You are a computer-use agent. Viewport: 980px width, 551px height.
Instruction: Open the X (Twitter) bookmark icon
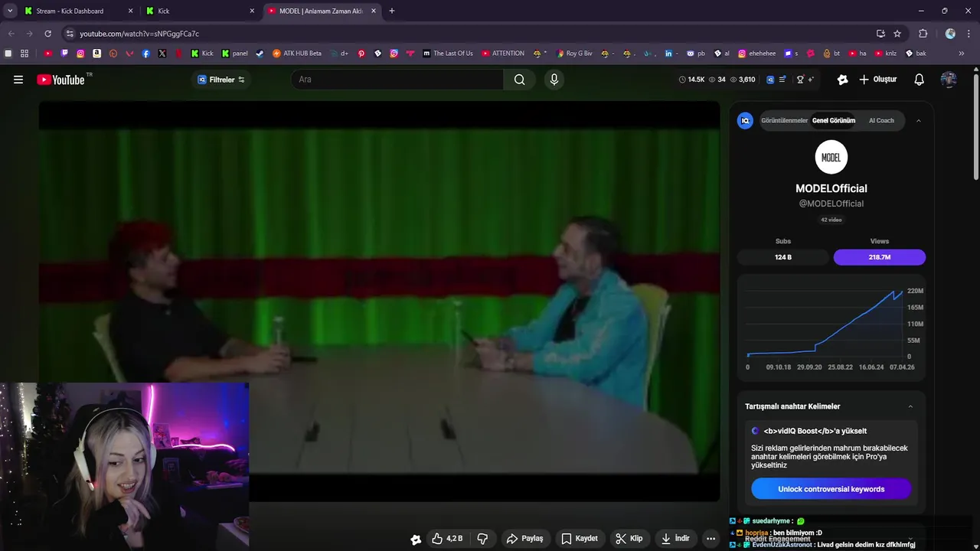tap(162, 54)
